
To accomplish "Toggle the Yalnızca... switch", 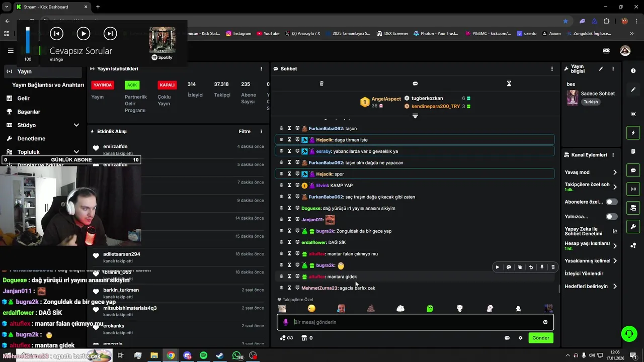I will (611, 217).
